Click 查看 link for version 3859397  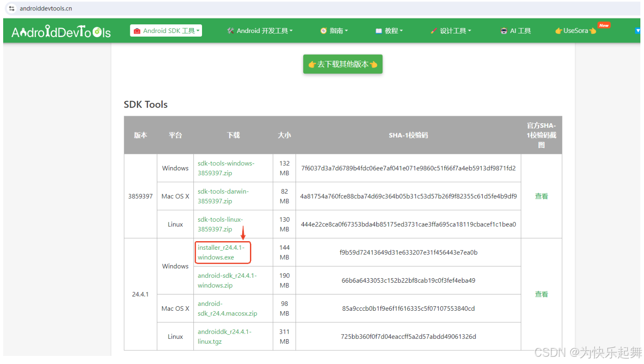(541, 196)
